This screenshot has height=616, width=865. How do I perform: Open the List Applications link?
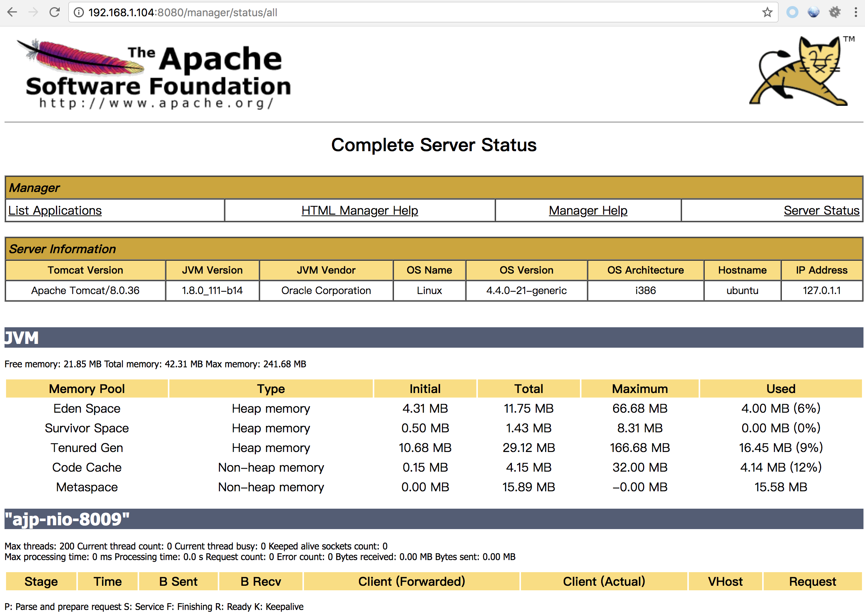tap(55, 210)
